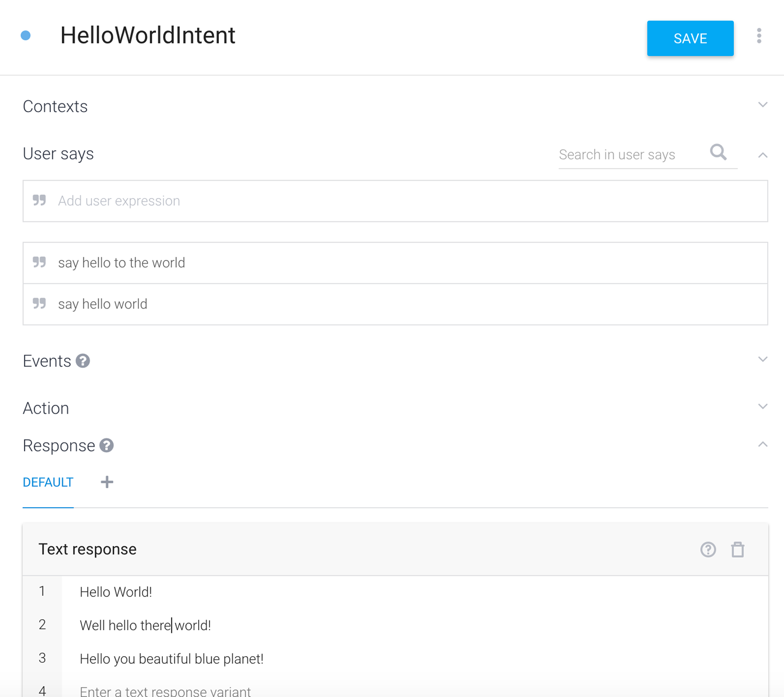
Task: Click the search magnifier icon in User says
Action: coord(718,152)
